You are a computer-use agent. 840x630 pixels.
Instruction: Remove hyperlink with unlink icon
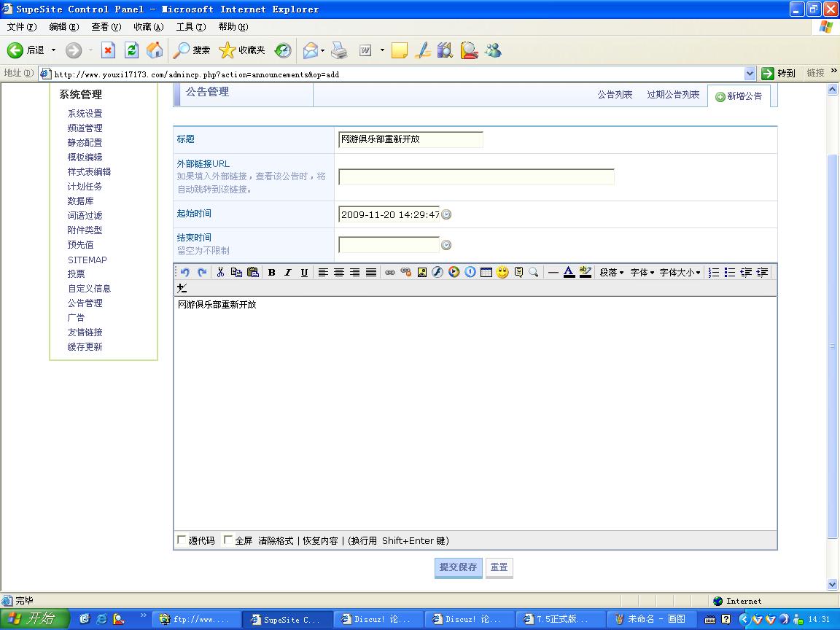click(x=406, y=272)
